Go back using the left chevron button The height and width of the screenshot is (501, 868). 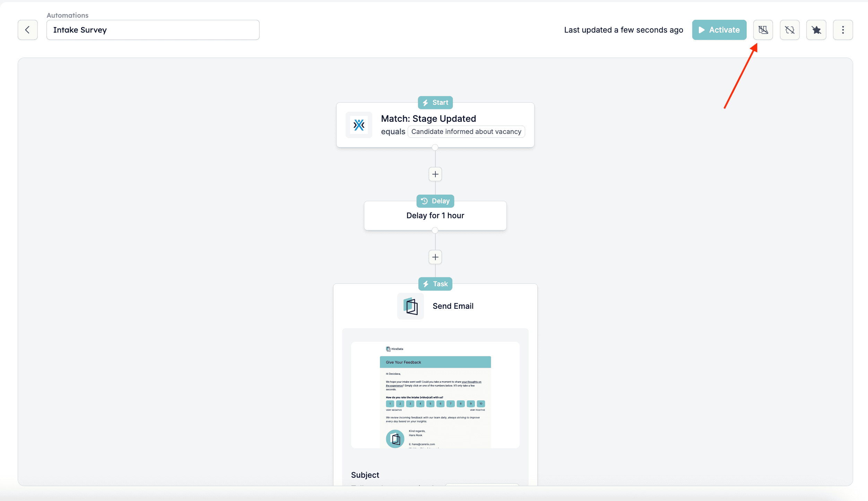(x=28, y=30)
